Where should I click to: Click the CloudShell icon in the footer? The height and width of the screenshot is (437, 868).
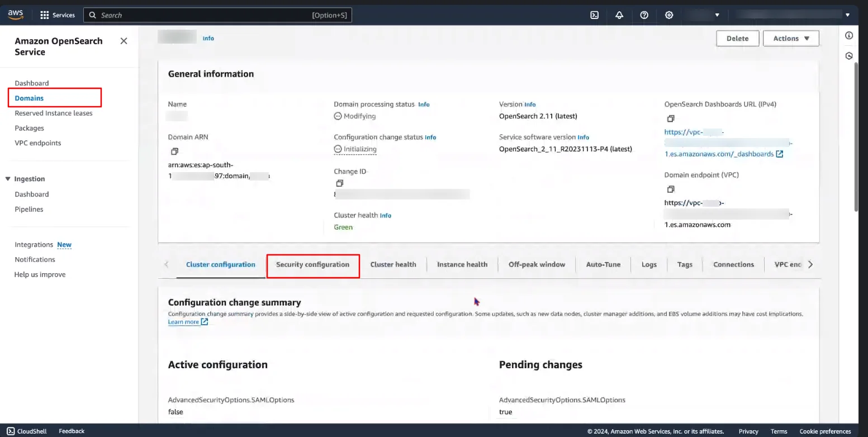11,431
